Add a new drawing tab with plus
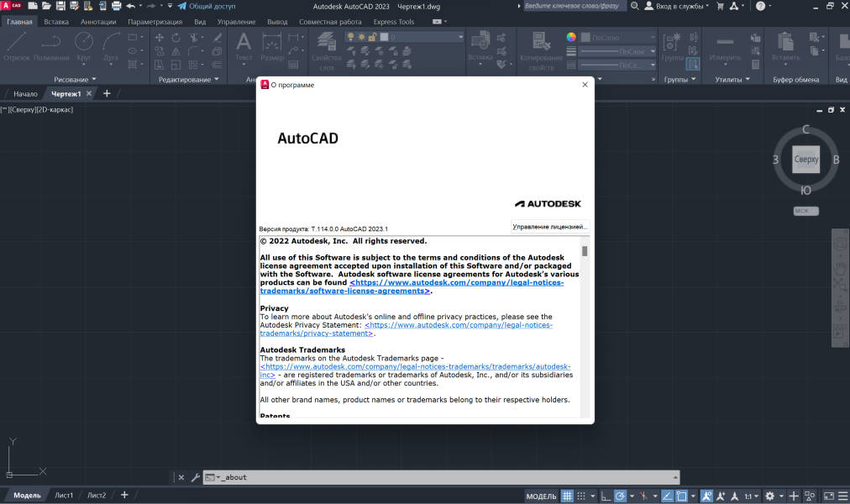 pyautogui.click(x=107, y=94)
